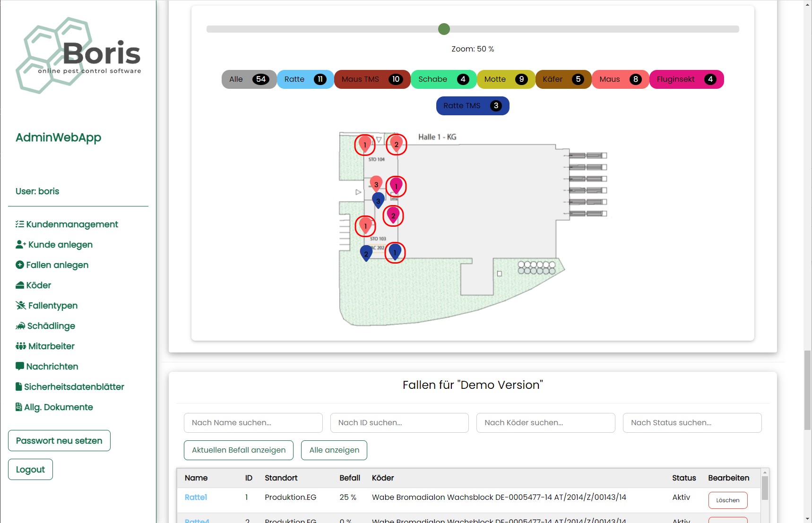Click the blue pin labeled 2
This screenshot has width=812, height=523.
(366, 253)
